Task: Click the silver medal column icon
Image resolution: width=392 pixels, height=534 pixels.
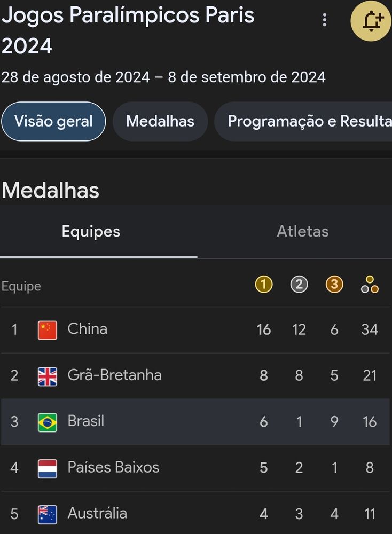Action: click(x=299, y=285)
